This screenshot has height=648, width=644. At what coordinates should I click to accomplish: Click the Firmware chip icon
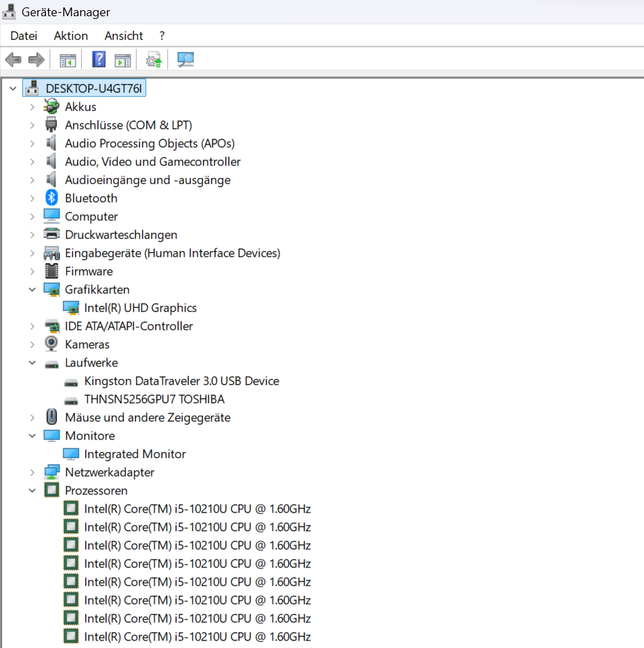tap(51, 271)
